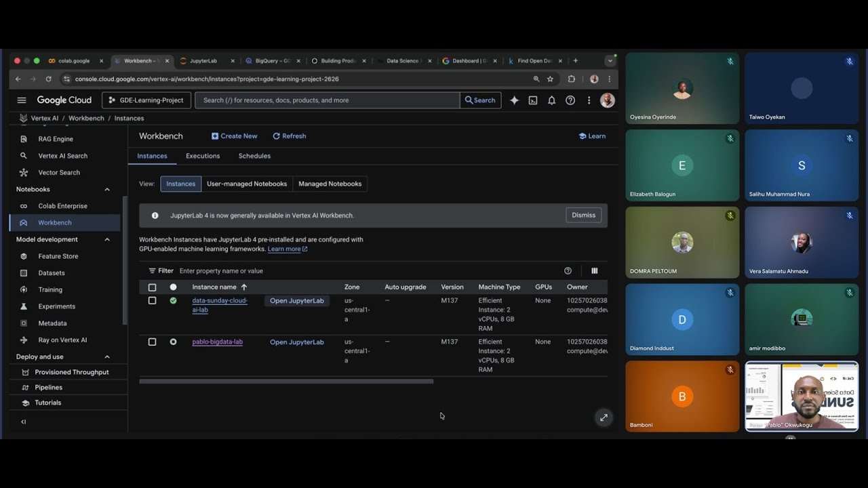Select the Instances view button
Viewport: 868px width, 488px height.
click(181, 184)
